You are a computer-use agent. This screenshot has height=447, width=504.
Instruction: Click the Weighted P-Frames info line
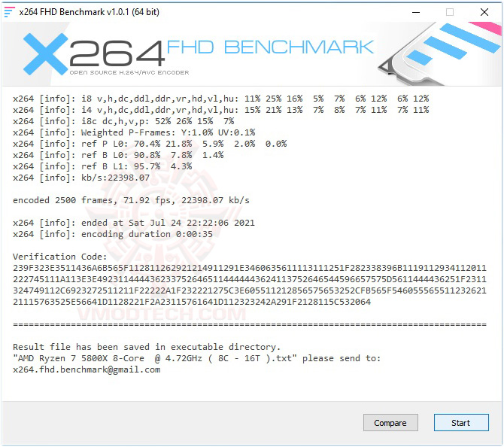click(134, 132)
